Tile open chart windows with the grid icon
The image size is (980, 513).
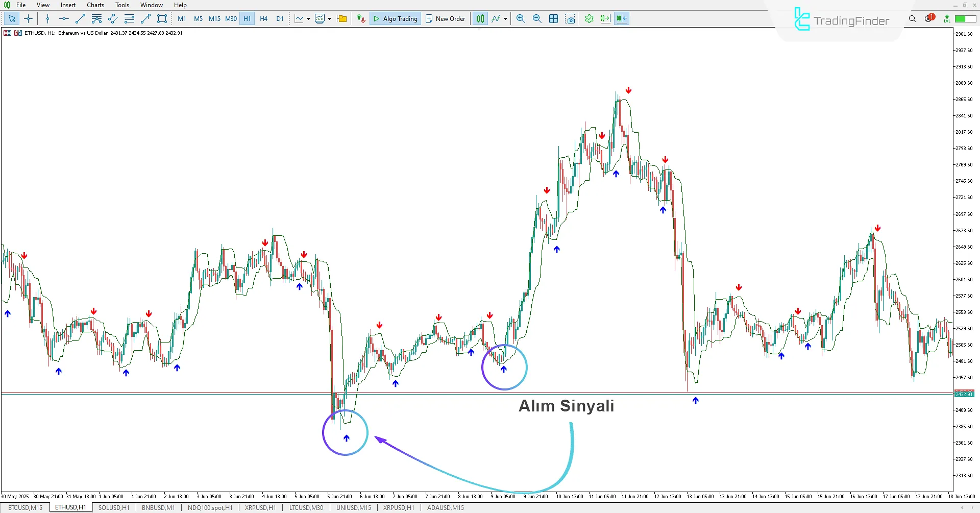coord(553,18)
